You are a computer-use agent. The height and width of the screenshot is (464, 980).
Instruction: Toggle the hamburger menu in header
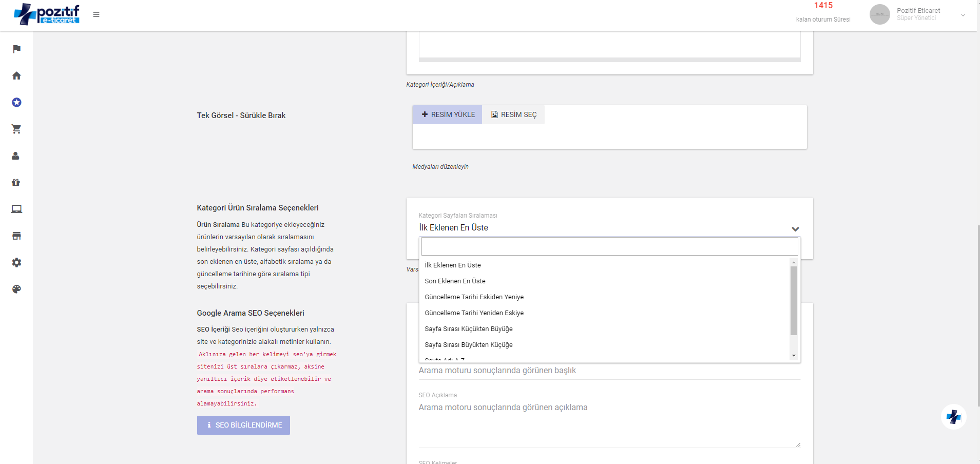tap(96, 14)
